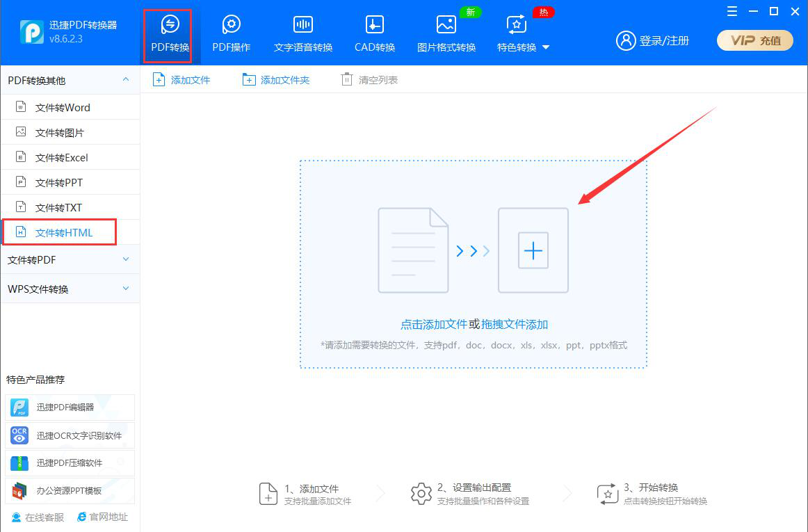
Task: Click the 文件转PDF chevron arrow
Action: [x=126, y=259]
